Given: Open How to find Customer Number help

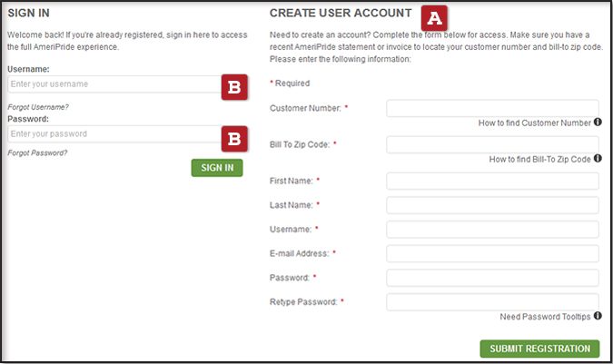Looking at the screenshot, I should click(x=534, y=122).
